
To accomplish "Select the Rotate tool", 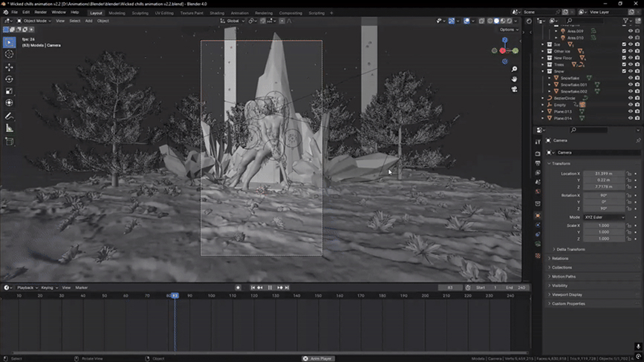I will click(9, 79).
